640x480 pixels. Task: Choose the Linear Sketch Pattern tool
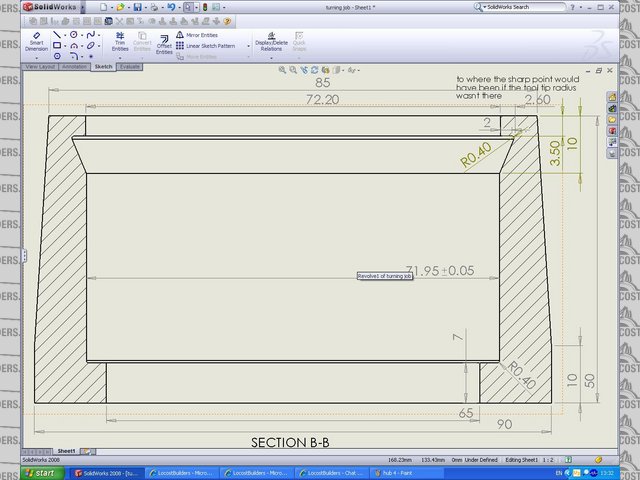210,46
